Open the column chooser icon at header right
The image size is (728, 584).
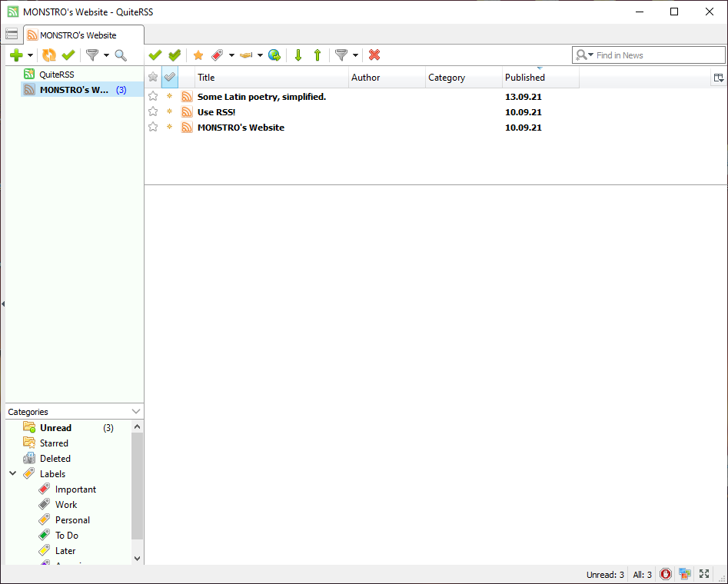pos(719,78)
